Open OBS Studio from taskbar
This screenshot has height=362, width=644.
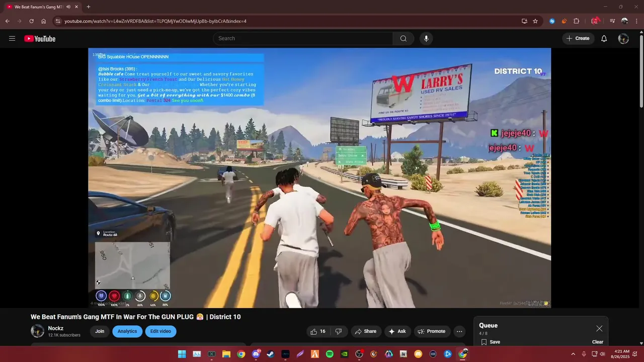(x=359, y=354)
